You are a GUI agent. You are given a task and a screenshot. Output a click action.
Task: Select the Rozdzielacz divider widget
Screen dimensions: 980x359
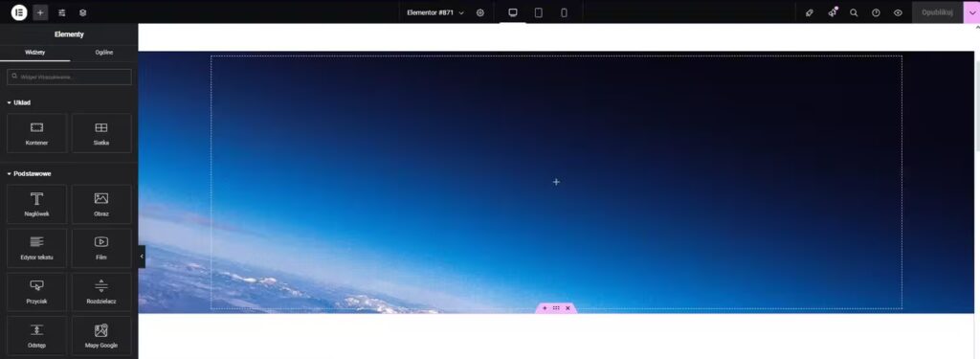[101, 292]
